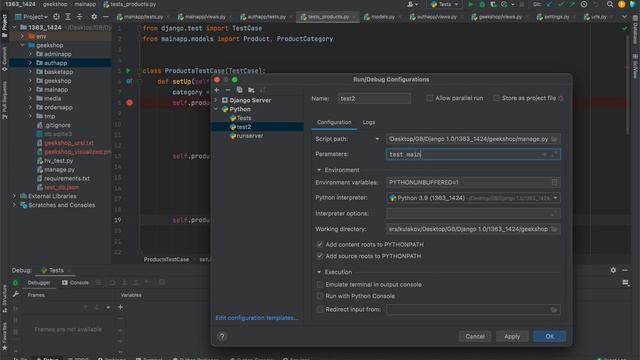Enable Emulate terminal in output console
The image size is (640, 360).
320,284
